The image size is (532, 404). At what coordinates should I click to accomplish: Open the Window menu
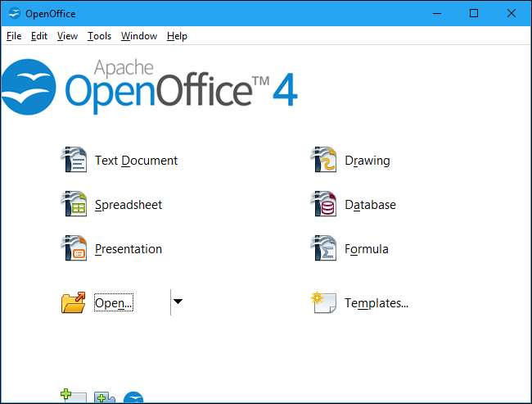point(139,36)
